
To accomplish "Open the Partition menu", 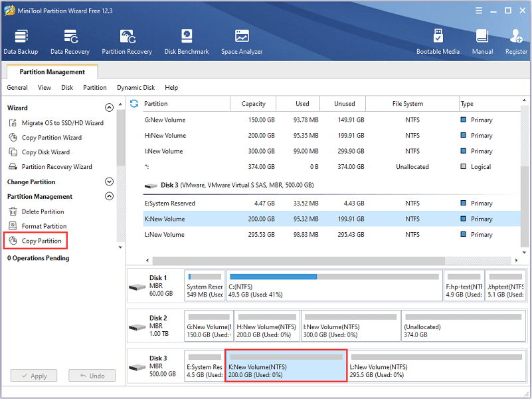I will (95, 88).
